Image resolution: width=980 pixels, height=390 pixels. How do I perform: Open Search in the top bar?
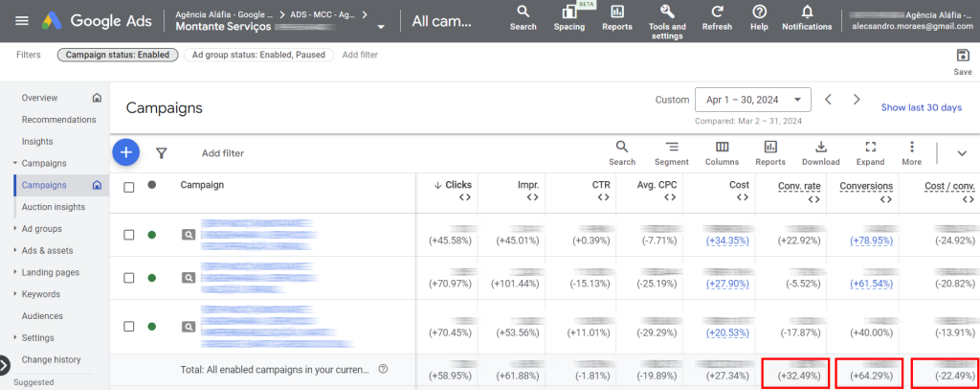tap(523, 18)
